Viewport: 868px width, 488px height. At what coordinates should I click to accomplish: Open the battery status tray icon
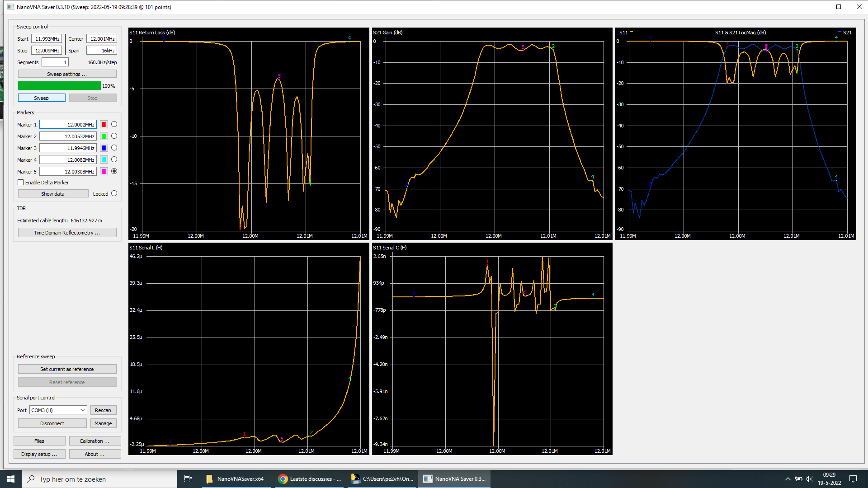799,479
